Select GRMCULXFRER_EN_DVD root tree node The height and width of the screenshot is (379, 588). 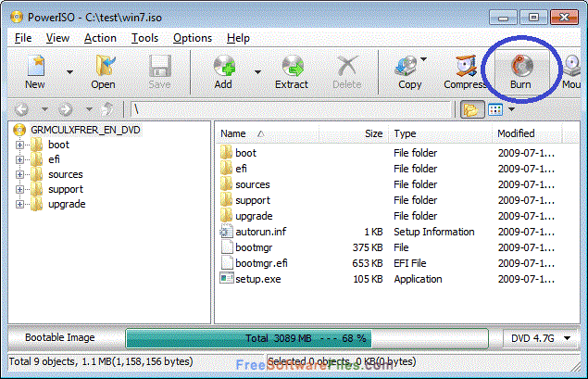85,130
